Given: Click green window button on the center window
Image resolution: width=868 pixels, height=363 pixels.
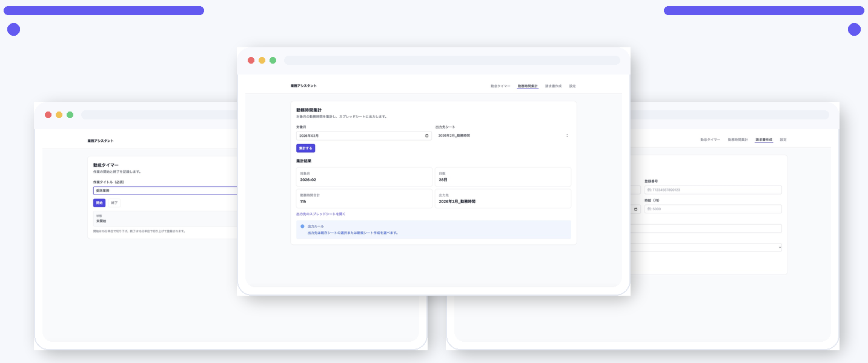Looking at the screenshot, I should [x=273, y=61].
